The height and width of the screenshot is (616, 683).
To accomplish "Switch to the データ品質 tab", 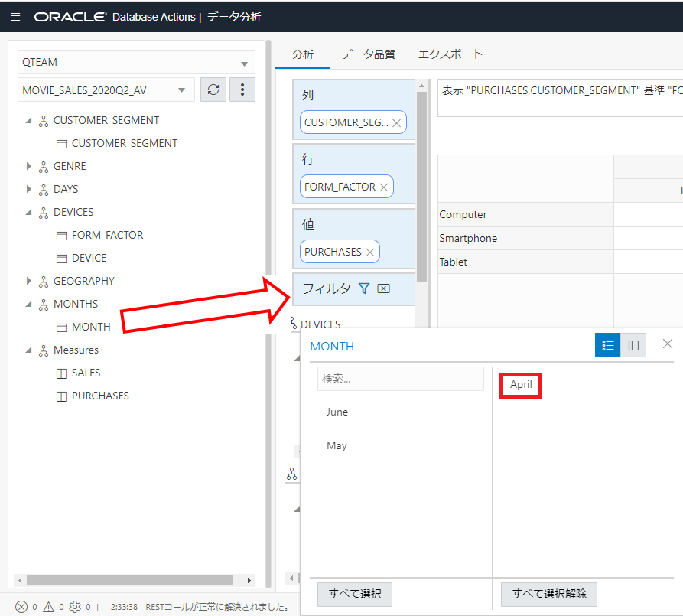I will 368,54.
